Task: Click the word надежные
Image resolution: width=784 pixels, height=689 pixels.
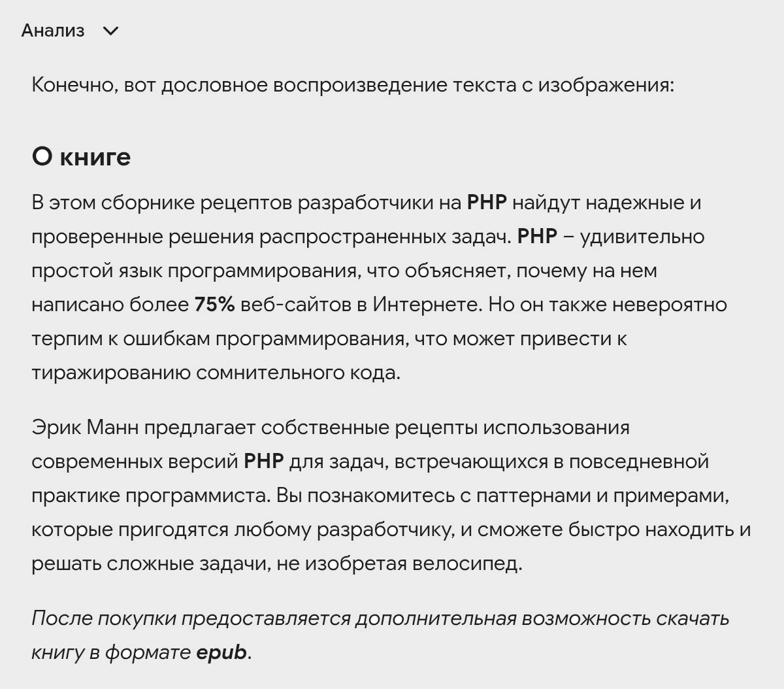Action: click(x=634, y=203)
